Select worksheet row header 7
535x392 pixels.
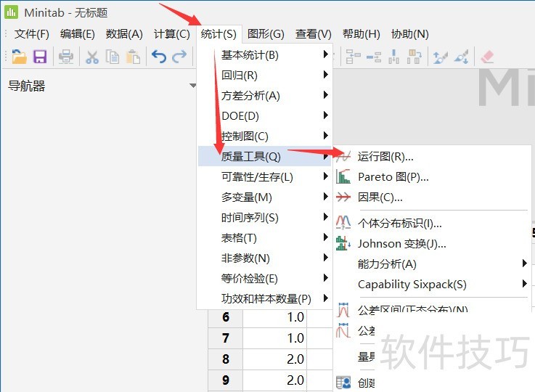(226, 338)
